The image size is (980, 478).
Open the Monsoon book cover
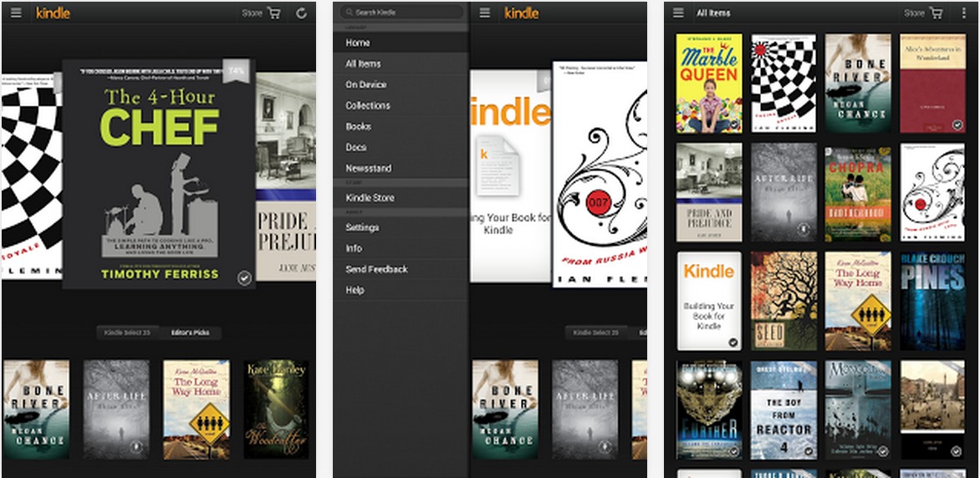[x=858, y=409]
